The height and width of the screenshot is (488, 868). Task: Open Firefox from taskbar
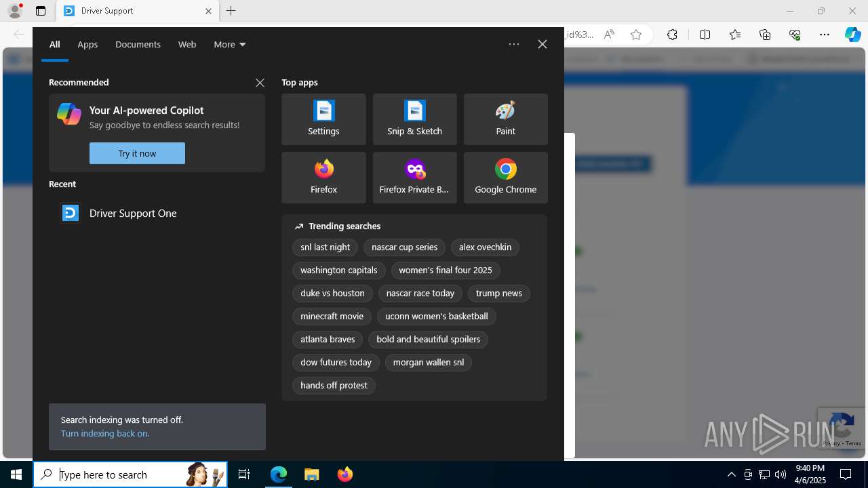pos(345,474)
